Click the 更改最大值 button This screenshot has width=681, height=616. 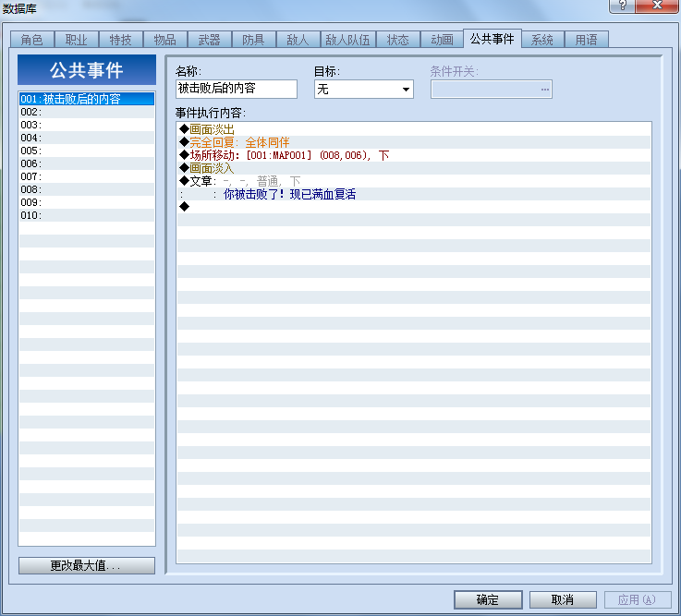coord(87,565)
